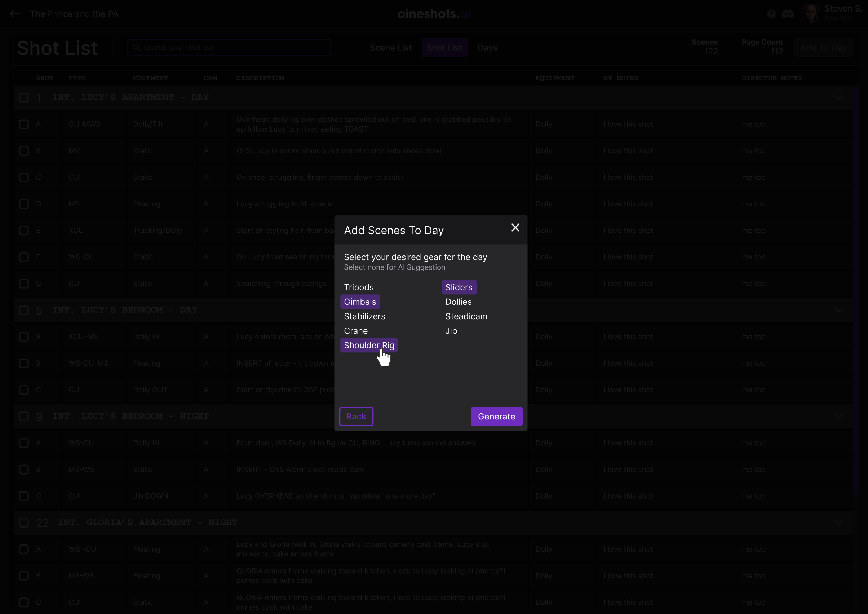Screen dimensions: 868x614
Task: Check the scene 22 Gloria's Apartment checkbox
Action: click(24, 522)
